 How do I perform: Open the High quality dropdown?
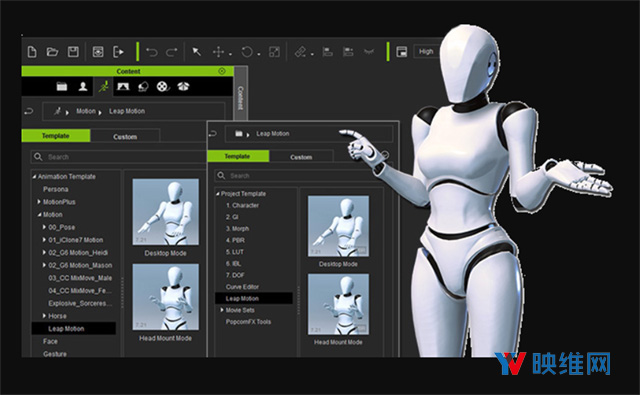tap(427, 52)
